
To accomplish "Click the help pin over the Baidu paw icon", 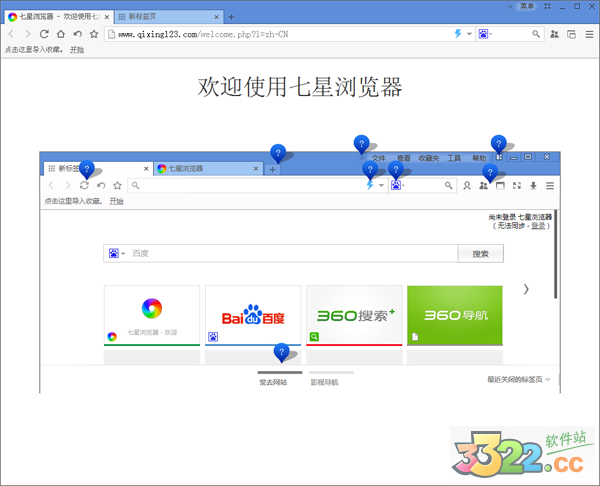I will pos(396,169).
